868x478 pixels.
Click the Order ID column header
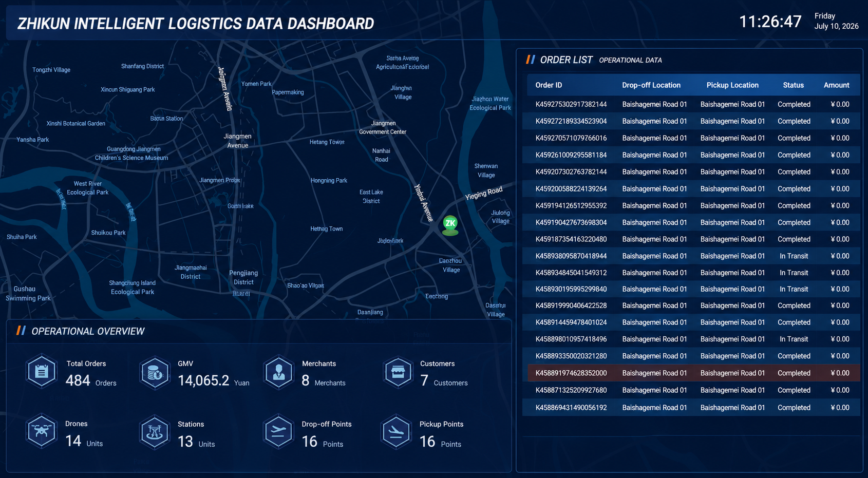(x=549, y=85)
